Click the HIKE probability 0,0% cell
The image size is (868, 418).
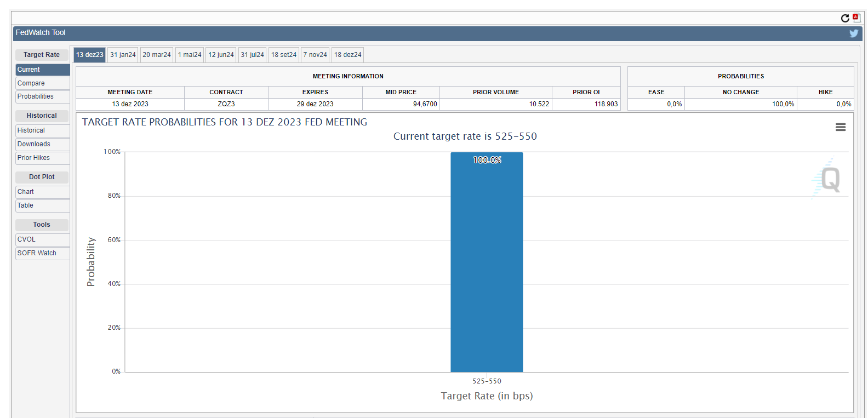coord(826,104)
